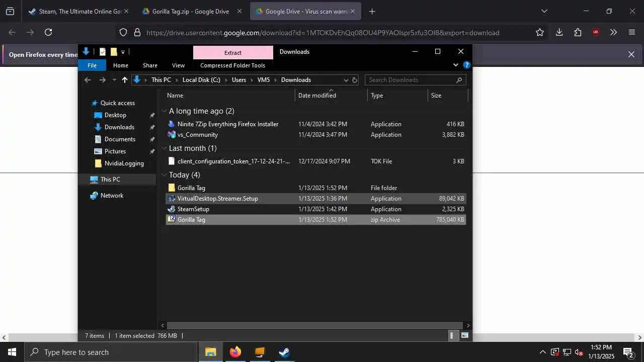This screenshot has height=362, width=644.
Task: Sort by the Size column header
Action: coord(447,96)
